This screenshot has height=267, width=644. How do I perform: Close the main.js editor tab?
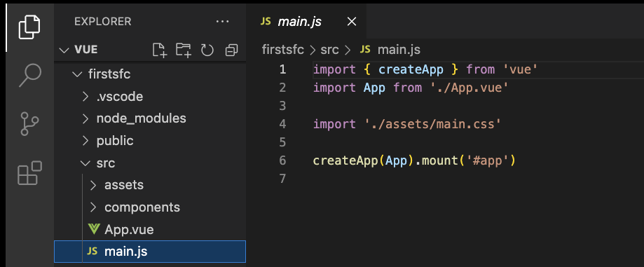352,22
